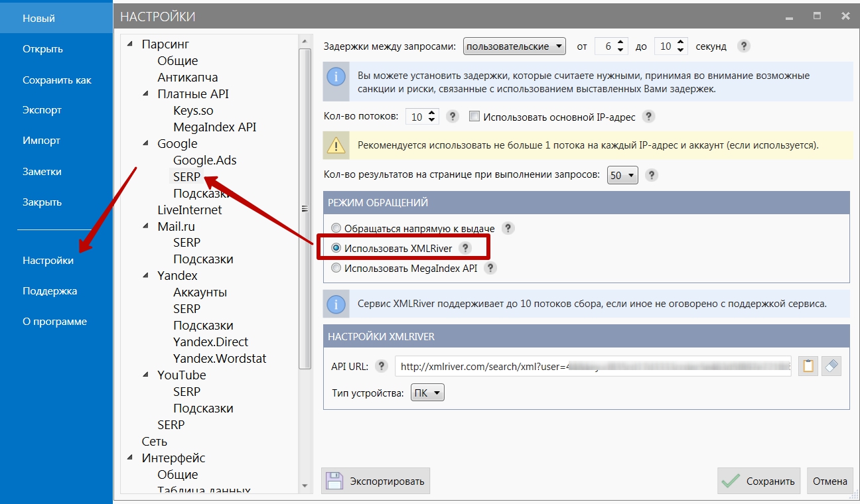
Task: Select Подсказки under YouTube
Action: [203, 409]
